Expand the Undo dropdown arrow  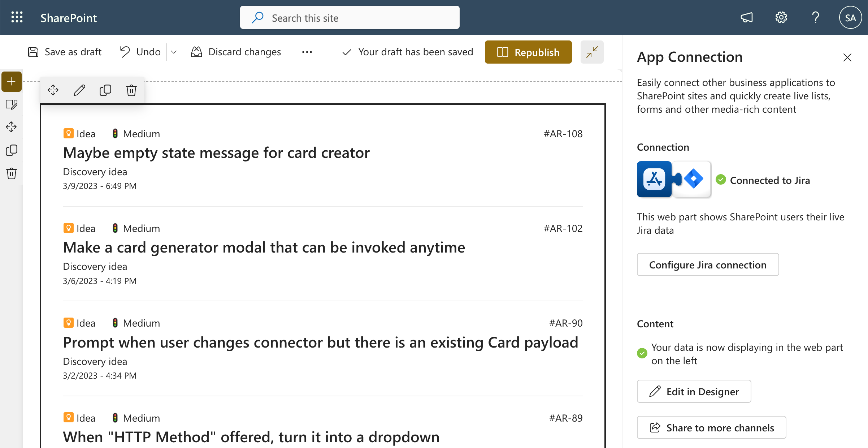pos(174,52)
